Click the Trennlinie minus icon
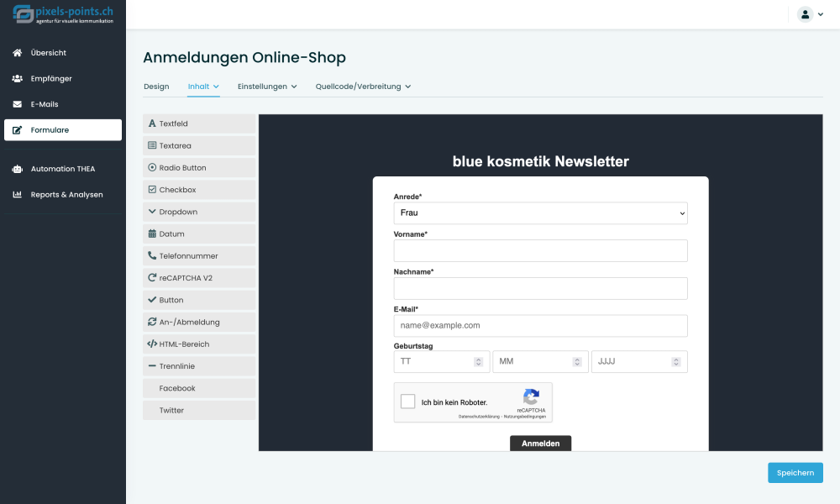The width and height of the screenshot is (840, 504). [152, 365]
